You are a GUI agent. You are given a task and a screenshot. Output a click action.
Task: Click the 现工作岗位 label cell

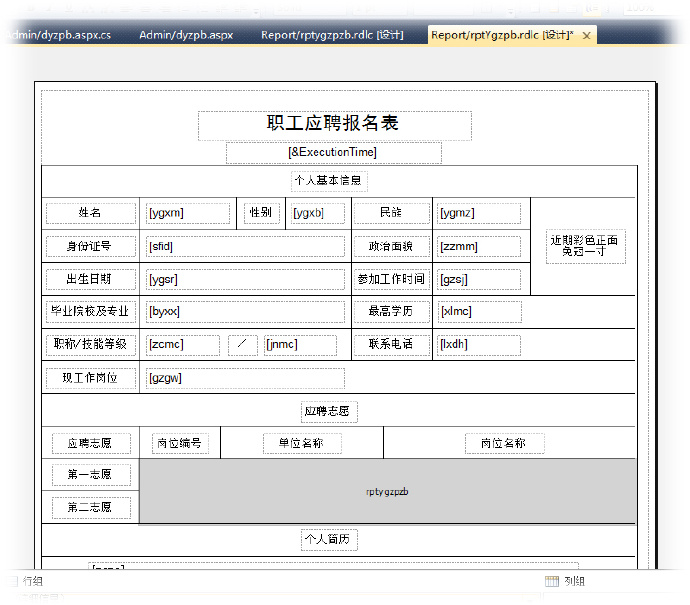pyautogui.click(x=91, y=378)
